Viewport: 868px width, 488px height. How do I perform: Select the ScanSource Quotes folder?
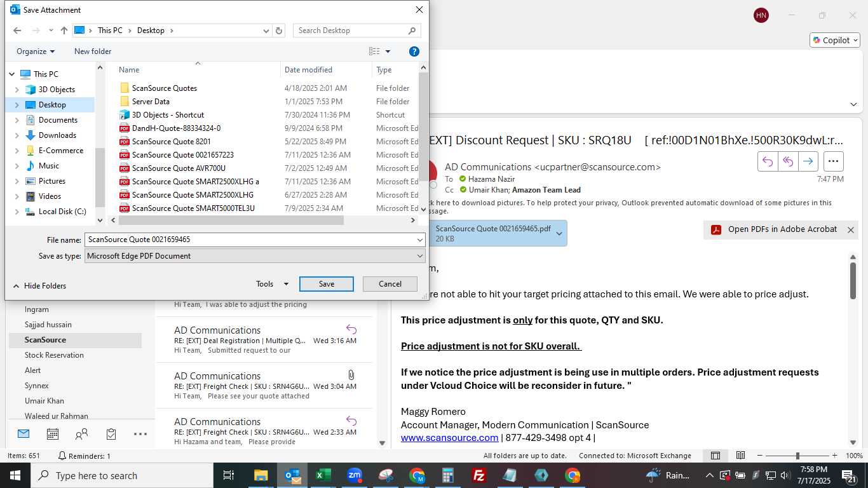[x=165, y=88]
